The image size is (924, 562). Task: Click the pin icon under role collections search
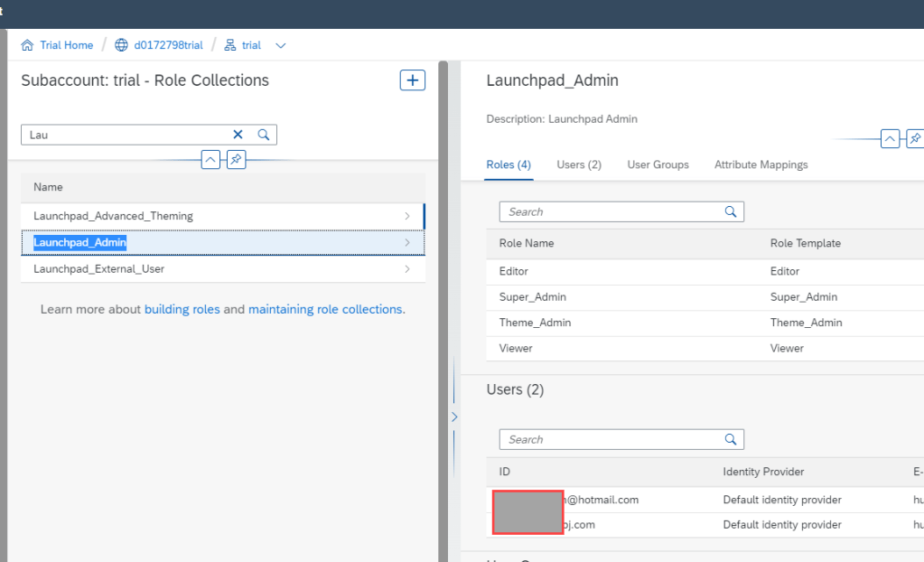(235, 160)
